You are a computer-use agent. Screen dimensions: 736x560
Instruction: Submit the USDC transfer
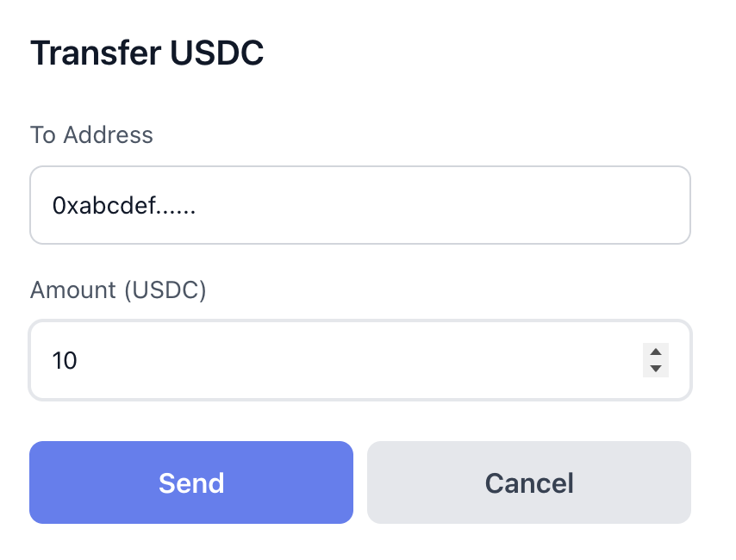(x=190, y=482)
